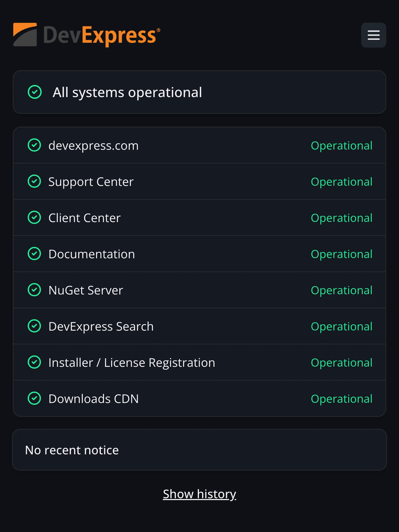Image resolution: width=399 pixels, height=532 pixels.
Task: Click the All systems operational check icon
Action: [x=35, y=92]
